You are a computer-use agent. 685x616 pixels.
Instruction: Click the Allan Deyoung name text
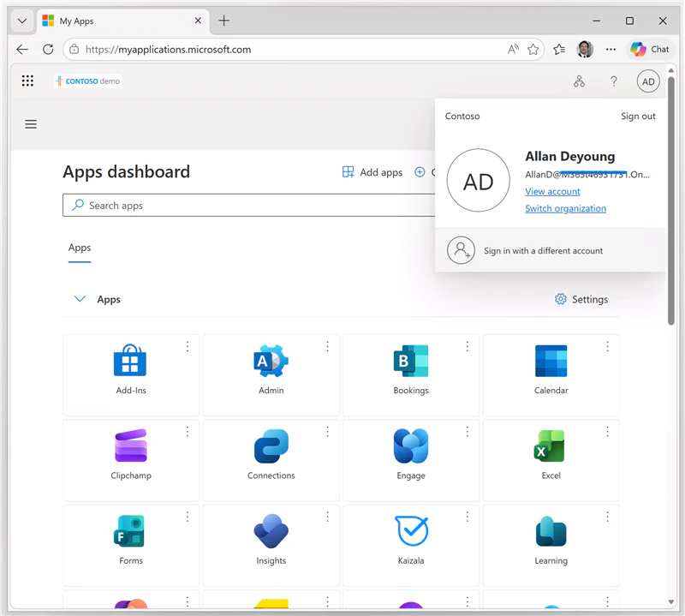[x=570, y=157]
